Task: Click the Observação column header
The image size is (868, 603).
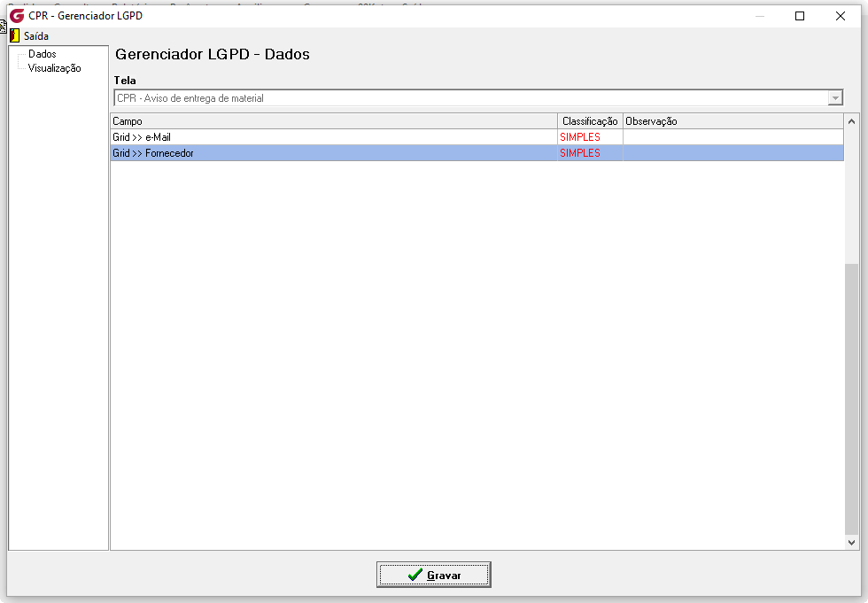Action: 733,121
